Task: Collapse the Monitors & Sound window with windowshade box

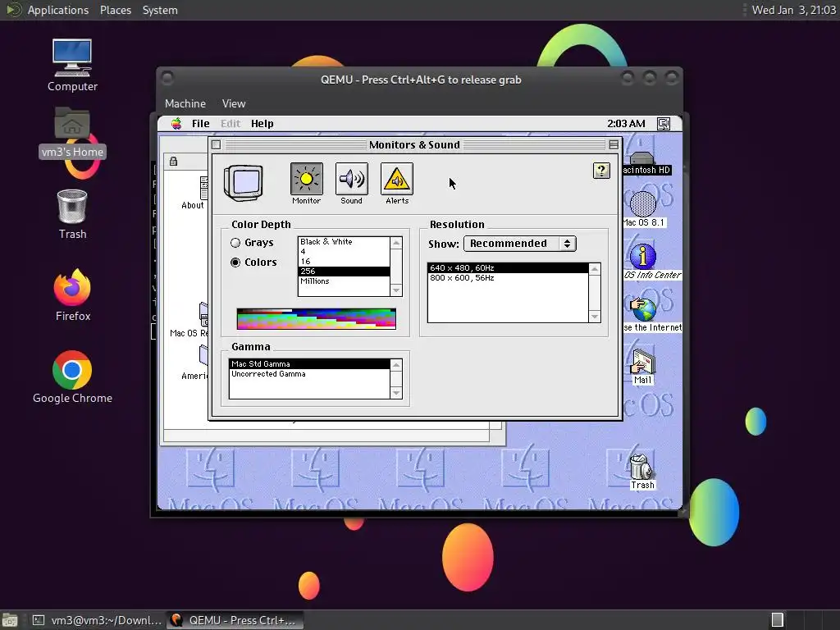Action: tap(614, 144)
